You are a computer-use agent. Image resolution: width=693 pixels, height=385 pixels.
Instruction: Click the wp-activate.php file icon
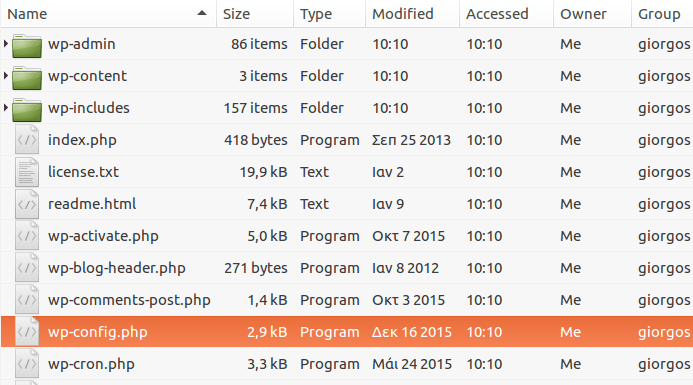(27, 236)
